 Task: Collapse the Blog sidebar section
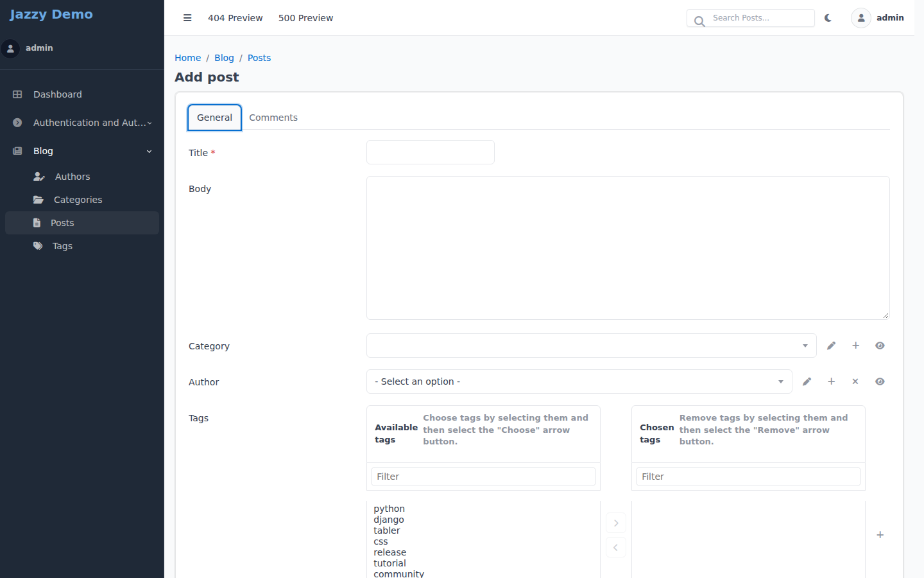82,151
